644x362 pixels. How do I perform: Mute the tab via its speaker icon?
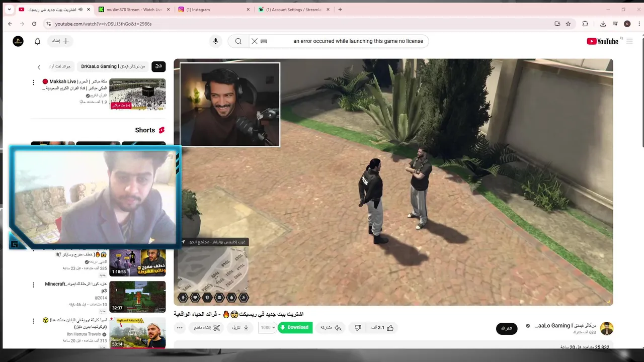click(80, 10)
